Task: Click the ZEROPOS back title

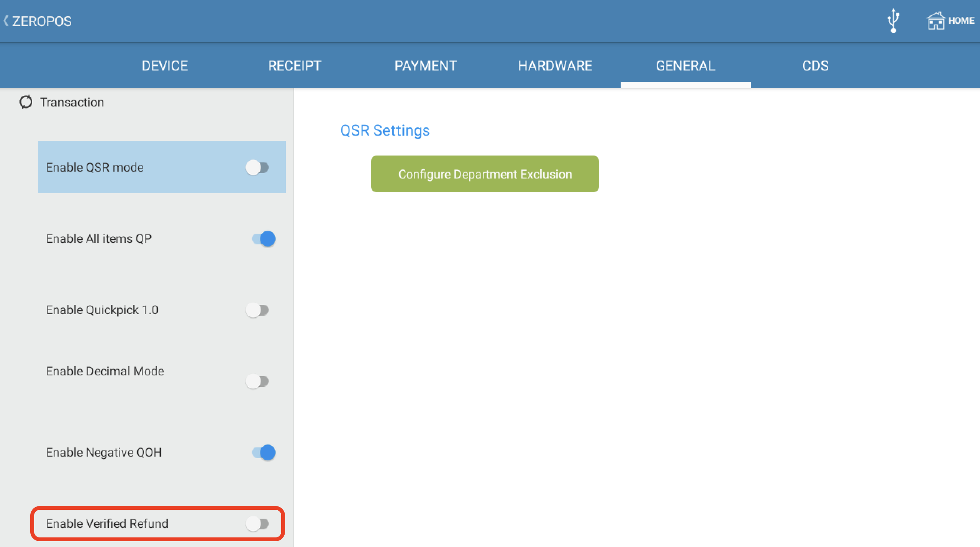Action: 42,21
